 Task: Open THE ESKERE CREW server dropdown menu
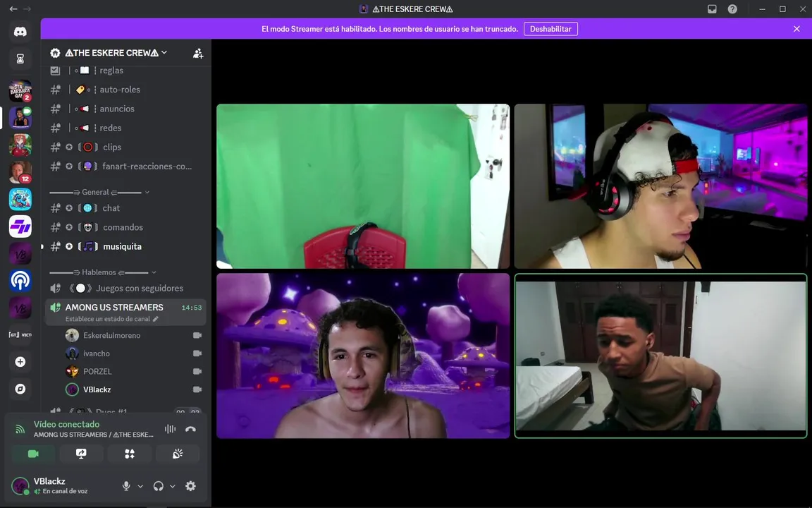coord(164,52)
